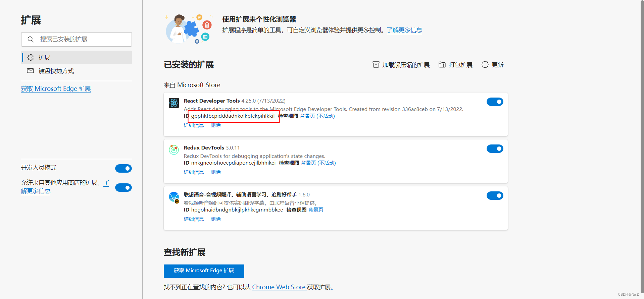Click 删除 for React Developer Tools

(x=215, y=125)
